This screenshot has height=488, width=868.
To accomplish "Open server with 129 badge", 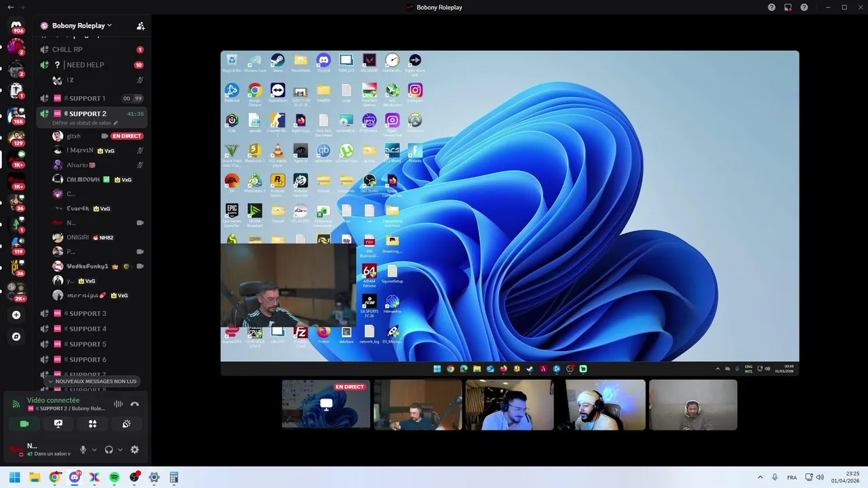I will (x=16, y=138).
